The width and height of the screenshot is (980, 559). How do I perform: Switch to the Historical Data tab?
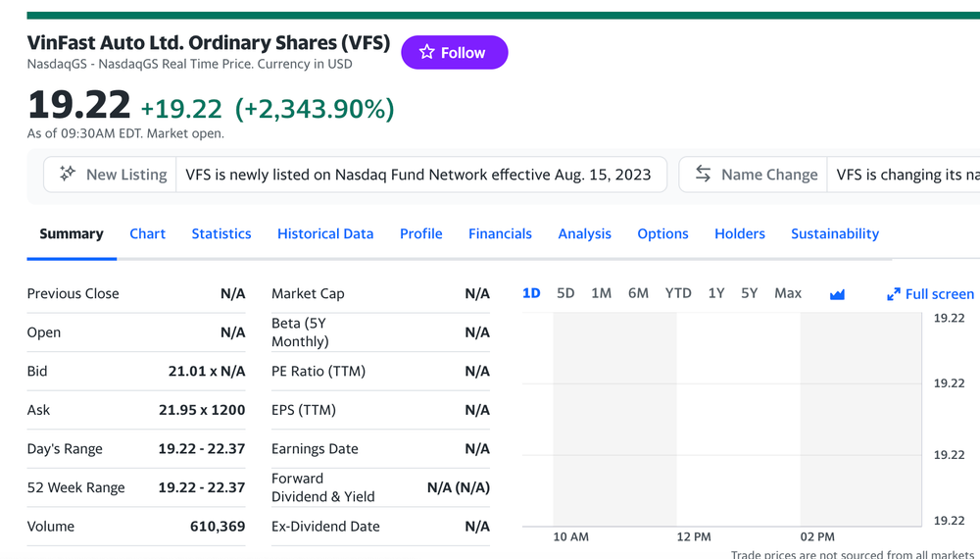pos(325,233)
